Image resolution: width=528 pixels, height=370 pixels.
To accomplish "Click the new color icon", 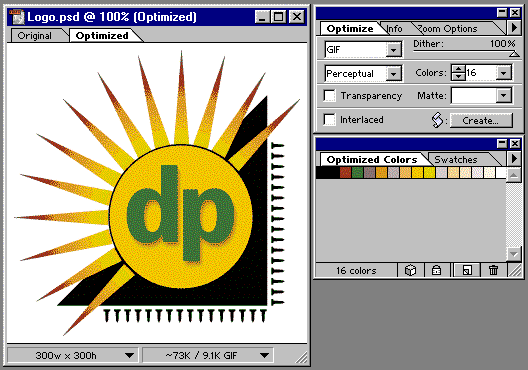I will pyautogui.click(x=467, y=270).
